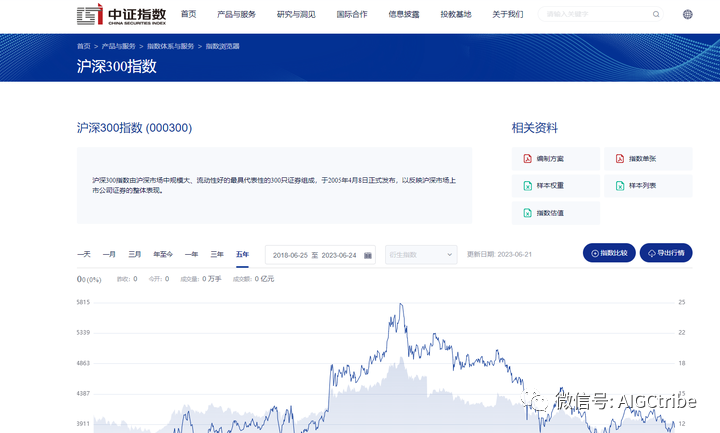Open the 信息披露 navigation menu
This screenshot has width=720, height=433.
click(404, 14)
